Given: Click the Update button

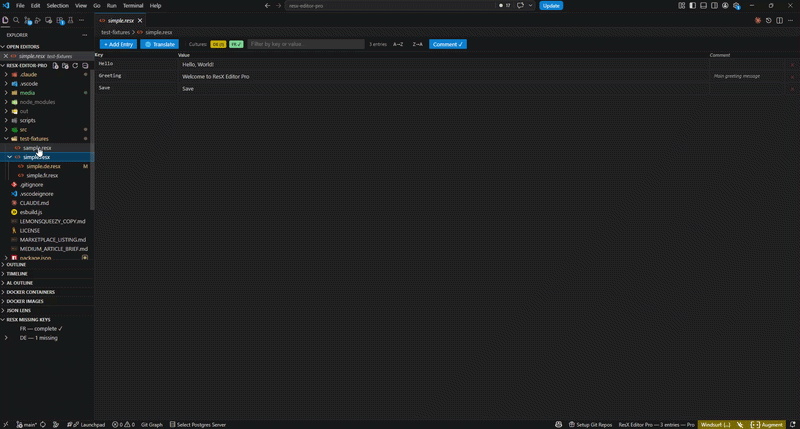Looking at the screenshot, I should tap(551, 6).
